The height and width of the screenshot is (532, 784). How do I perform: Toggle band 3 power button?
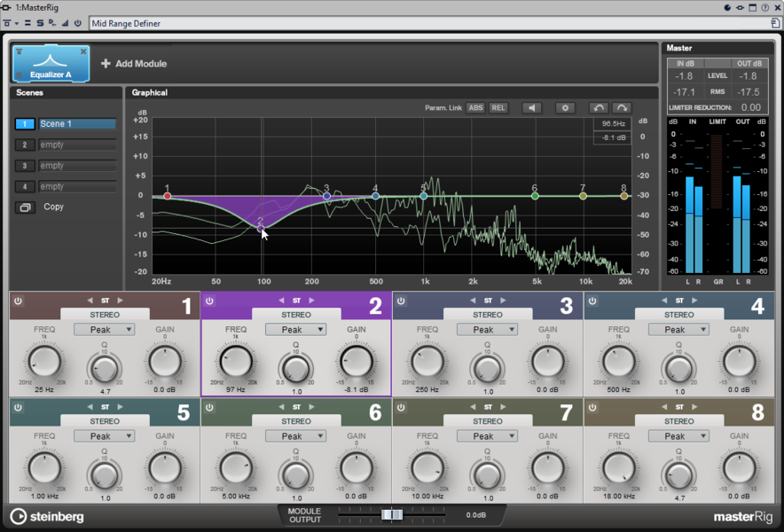pyautogui.click(x=401, y=301)
